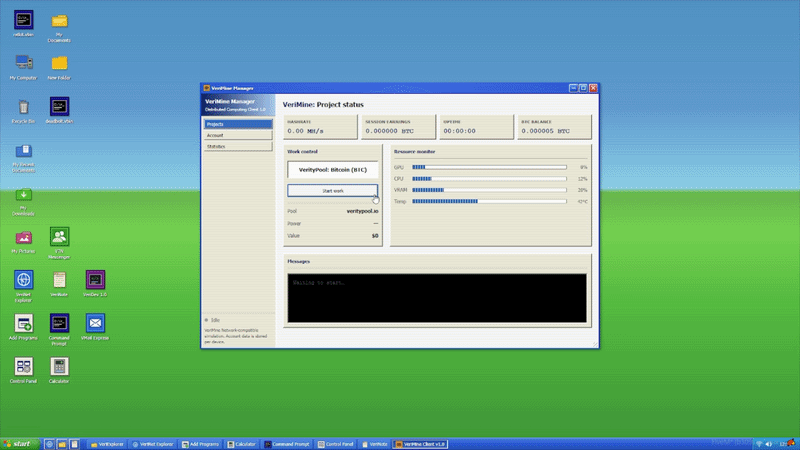
Task: Open the VeriNote desktop icon
Action: click(x=59, y=280)
